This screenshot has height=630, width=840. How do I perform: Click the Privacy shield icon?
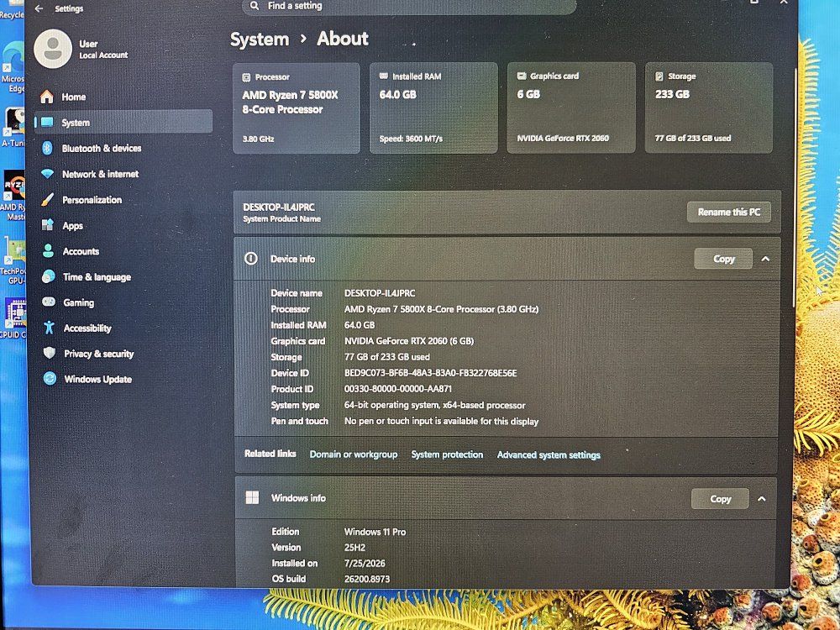(x=50, y=353)
